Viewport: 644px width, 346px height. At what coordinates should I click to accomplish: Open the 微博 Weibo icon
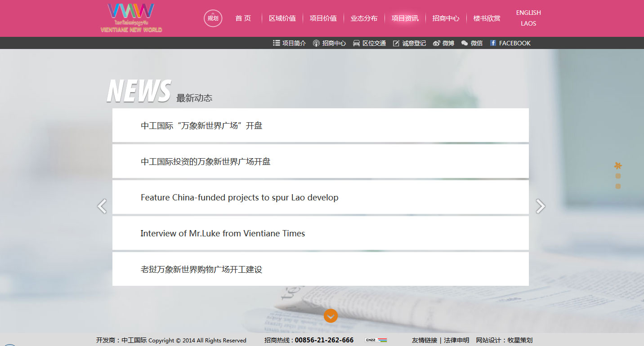436,43
